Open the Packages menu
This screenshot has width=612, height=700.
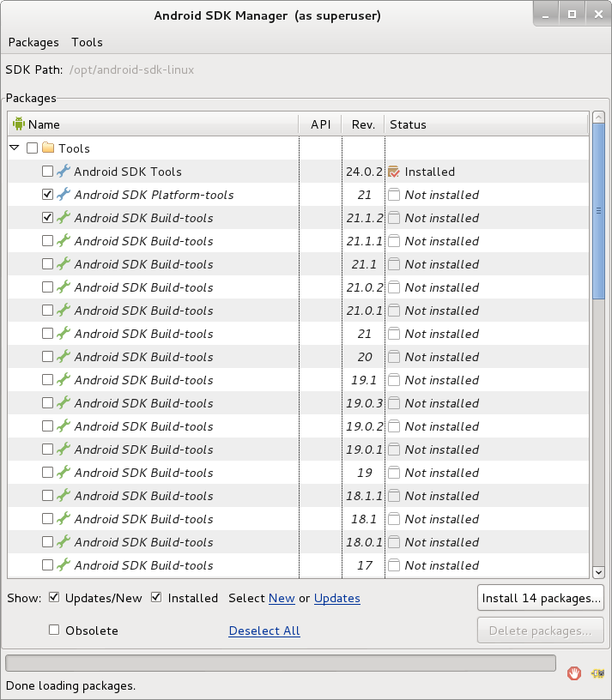pyautogui.click(x=33, y=42)
